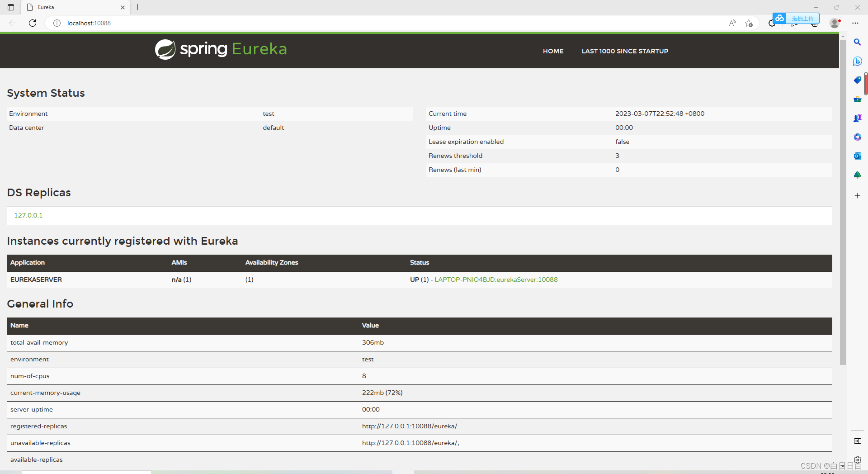Open Tools briefcase in sidebar

coord(857,99)
